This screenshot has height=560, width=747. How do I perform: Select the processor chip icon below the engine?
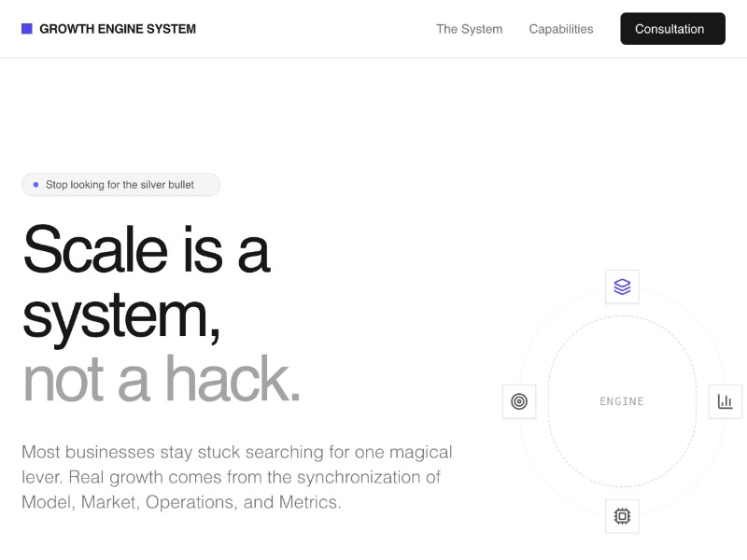[622, 515]
